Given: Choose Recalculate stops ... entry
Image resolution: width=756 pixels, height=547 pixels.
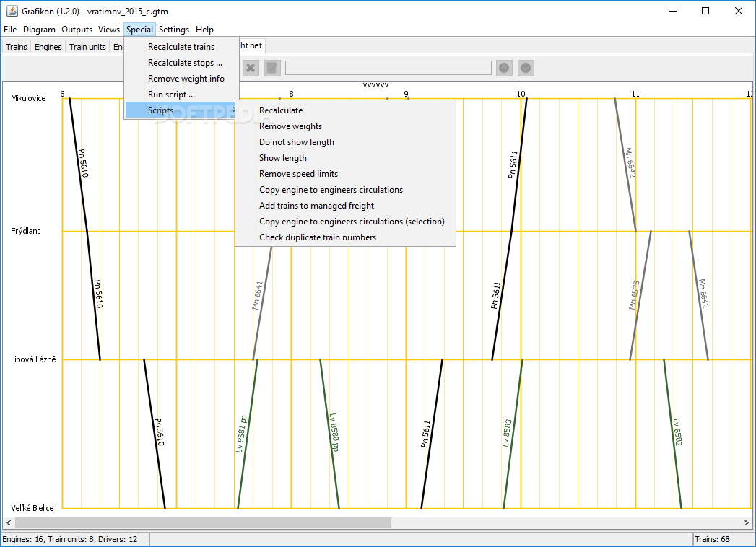Looking at the screenshot, I should coord(181,63).
